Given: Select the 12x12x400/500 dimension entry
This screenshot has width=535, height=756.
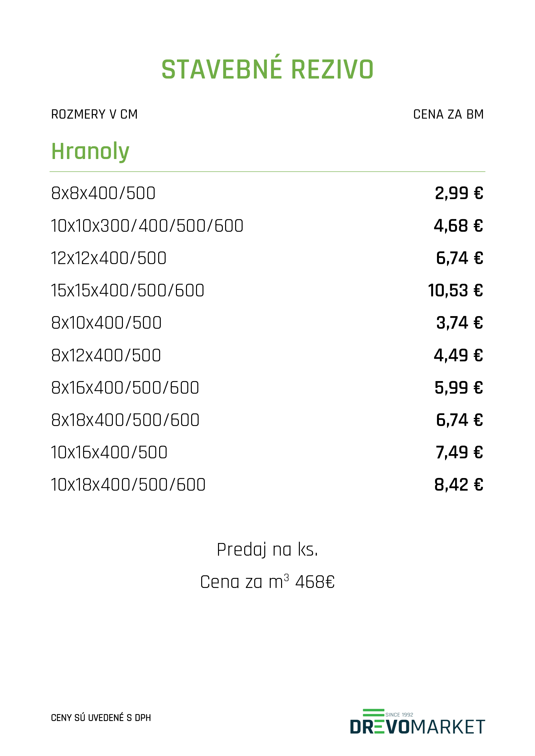Looking at the screenshot, I should point(109,258).
